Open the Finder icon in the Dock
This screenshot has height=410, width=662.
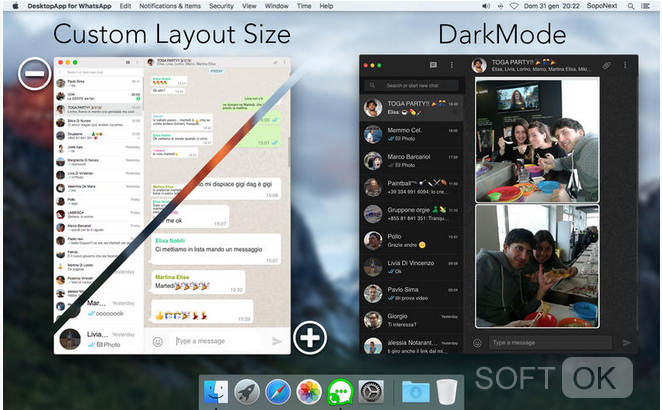(216, 392)
